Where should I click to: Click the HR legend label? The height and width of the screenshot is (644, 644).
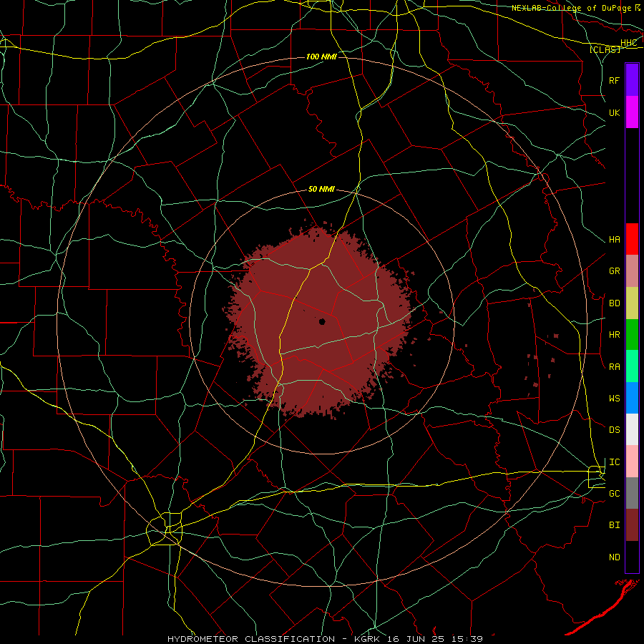[x=614, y=335]
